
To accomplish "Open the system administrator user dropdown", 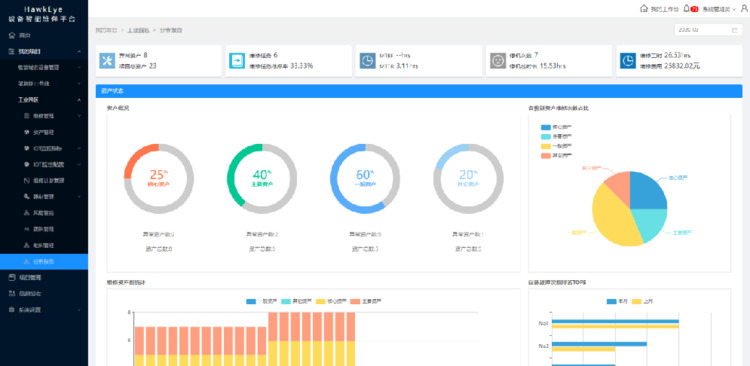I will 719,9.
